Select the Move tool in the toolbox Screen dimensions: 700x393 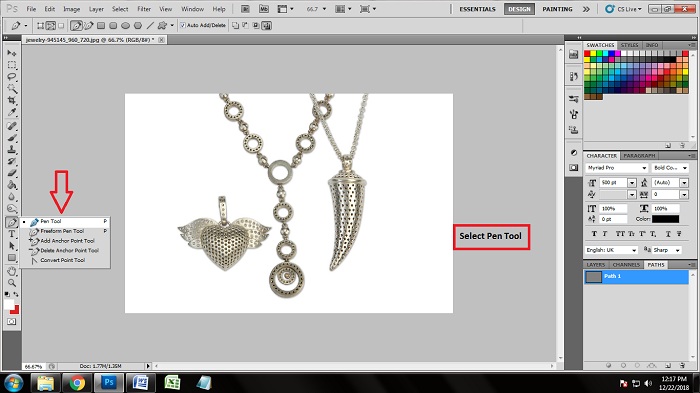pos(12,53)
